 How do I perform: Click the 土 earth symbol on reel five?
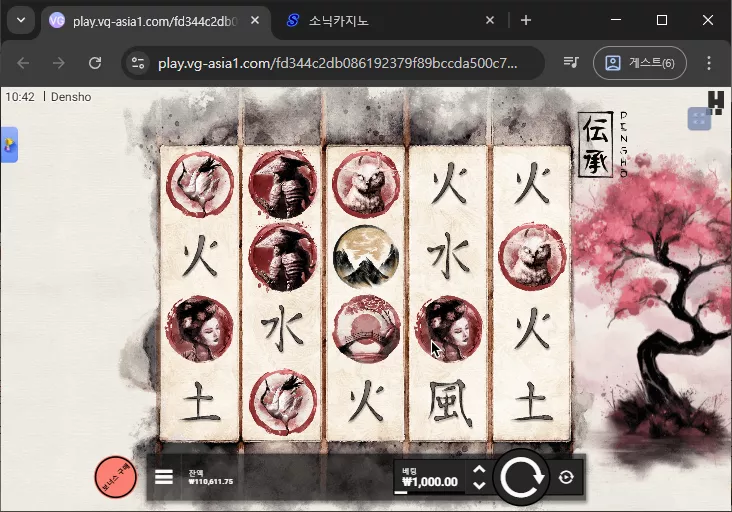[x=532, y=402]
